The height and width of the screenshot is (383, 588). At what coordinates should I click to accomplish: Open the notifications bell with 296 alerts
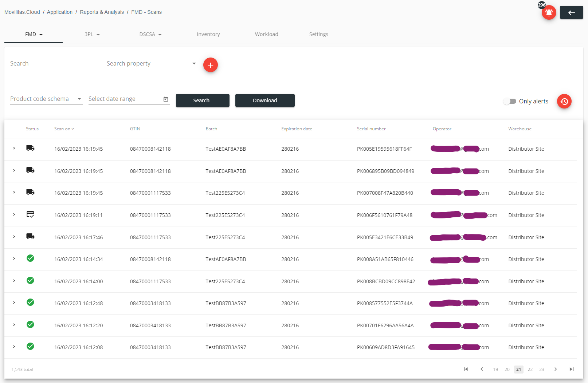click(x=549, y=13)
